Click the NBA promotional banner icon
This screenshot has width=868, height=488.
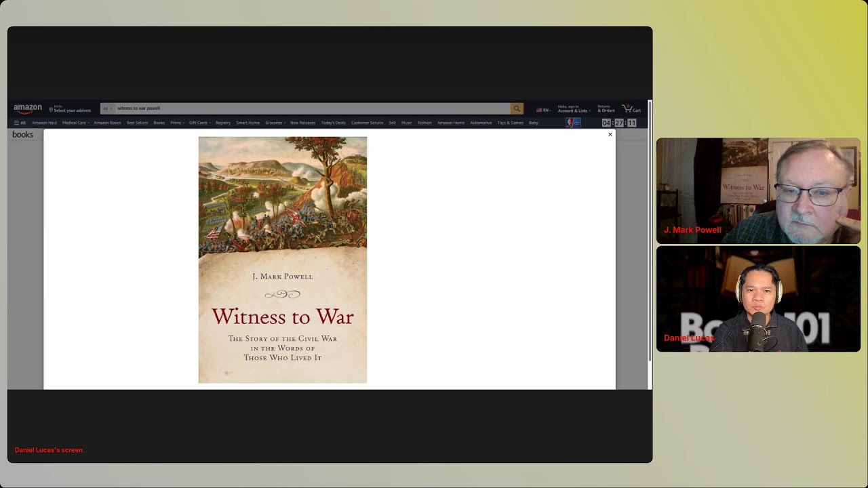click(573, 123)
